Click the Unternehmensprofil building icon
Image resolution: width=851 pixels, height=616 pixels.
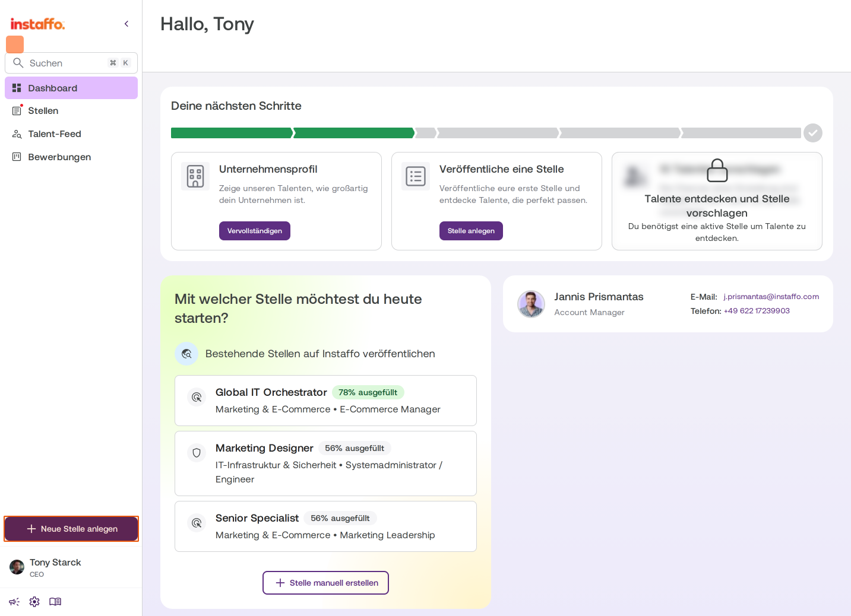click(195, 176)
